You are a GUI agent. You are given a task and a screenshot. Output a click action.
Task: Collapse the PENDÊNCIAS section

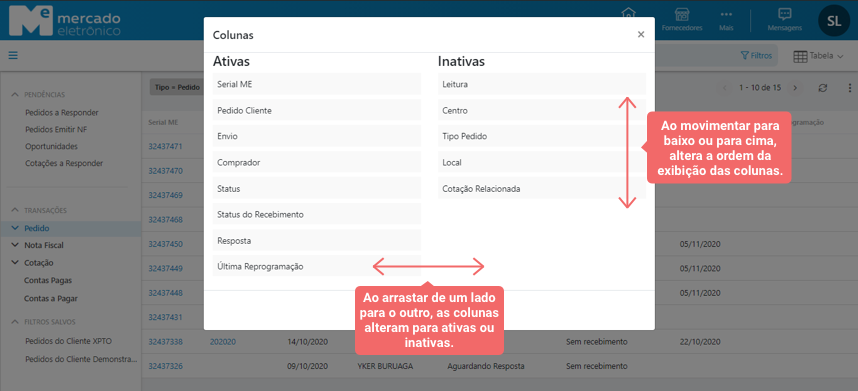click(15, 95)
